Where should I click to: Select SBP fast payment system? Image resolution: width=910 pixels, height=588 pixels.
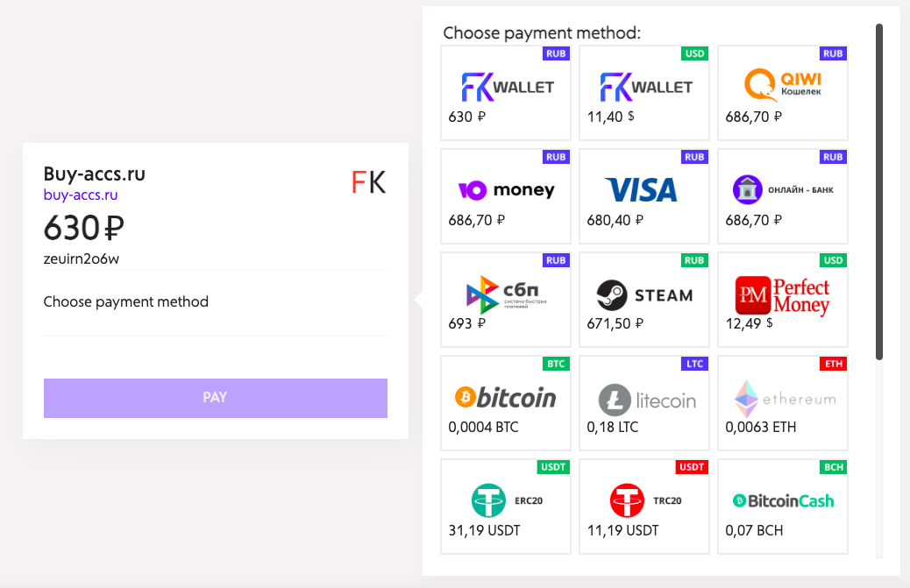click(x=506, y=300)
